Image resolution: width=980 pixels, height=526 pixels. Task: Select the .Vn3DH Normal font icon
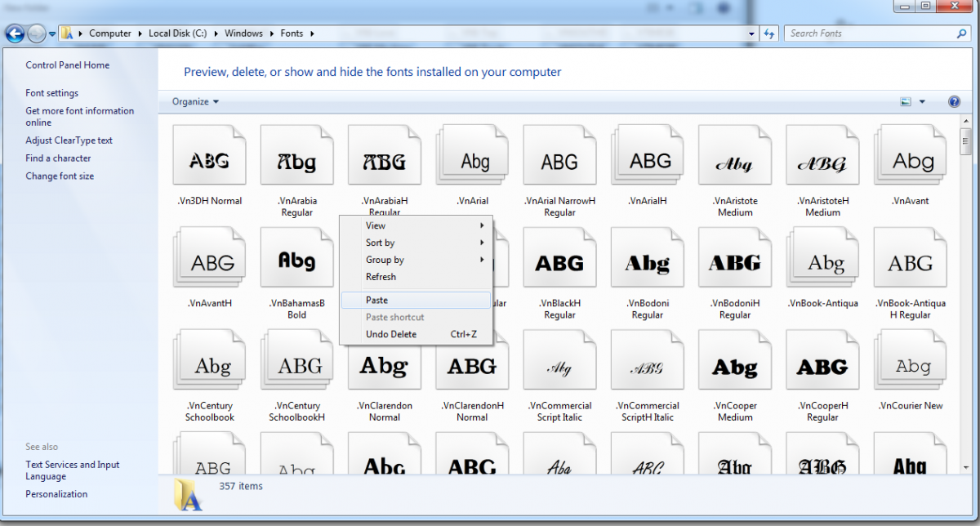(209, 158)
